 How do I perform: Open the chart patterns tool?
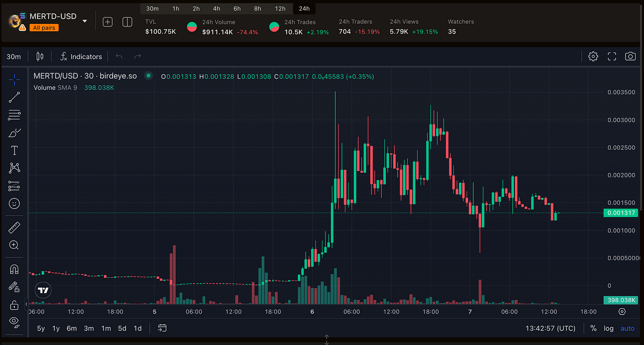click(x=14, y=168)
